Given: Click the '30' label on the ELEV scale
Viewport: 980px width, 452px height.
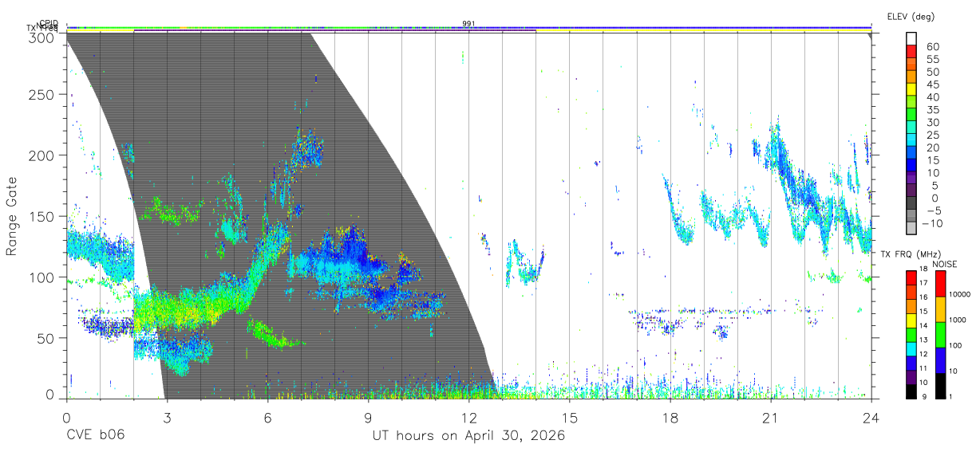Looking at the screenshot, I should coord(931,123).
